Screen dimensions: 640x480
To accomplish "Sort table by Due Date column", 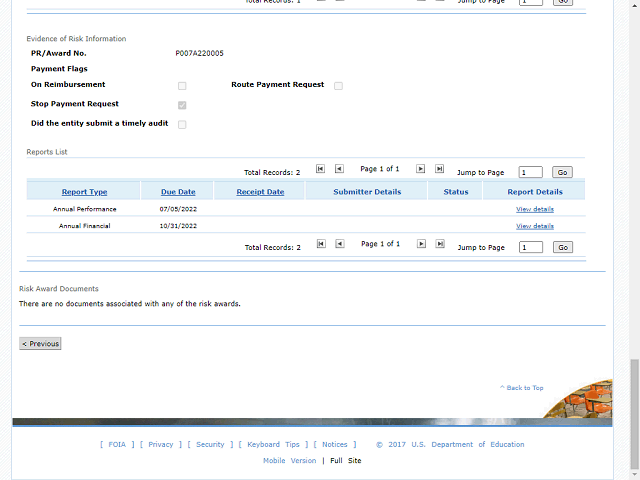I will pyautogui.click(x=178, y=192).
